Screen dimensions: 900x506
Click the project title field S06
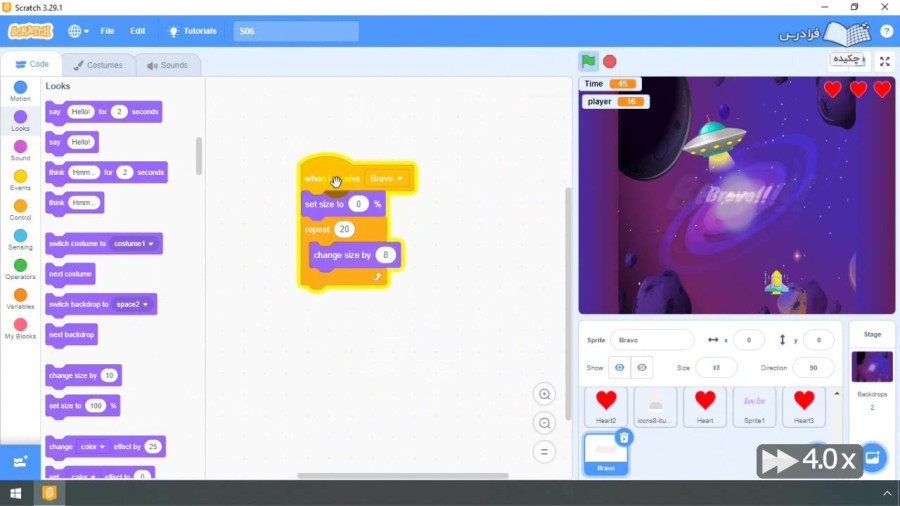[296, 31]
